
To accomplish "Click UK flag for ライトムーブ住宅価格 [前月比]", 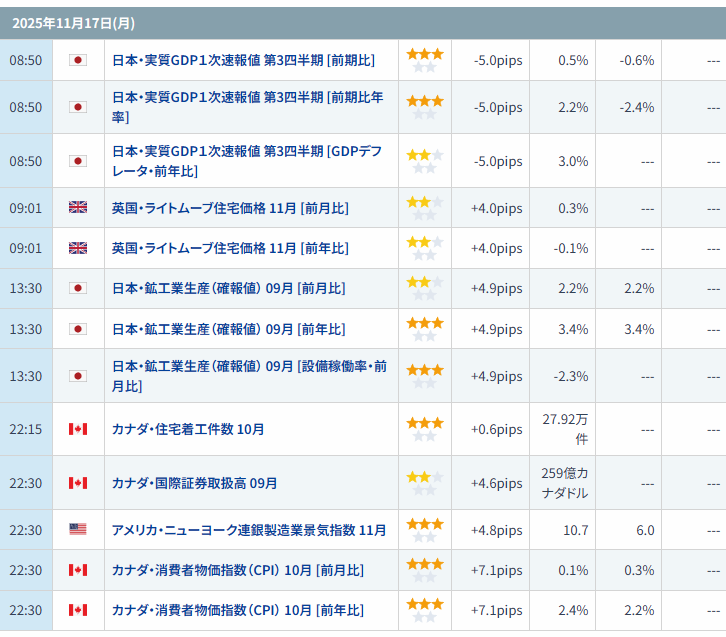I will 77,208.
